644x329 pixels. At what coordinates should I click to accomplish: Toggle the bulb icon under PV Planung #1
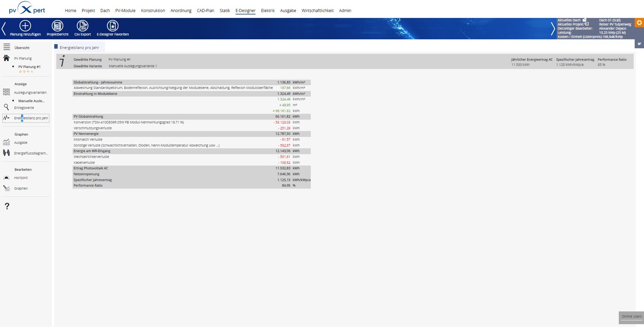pos(24,72)
